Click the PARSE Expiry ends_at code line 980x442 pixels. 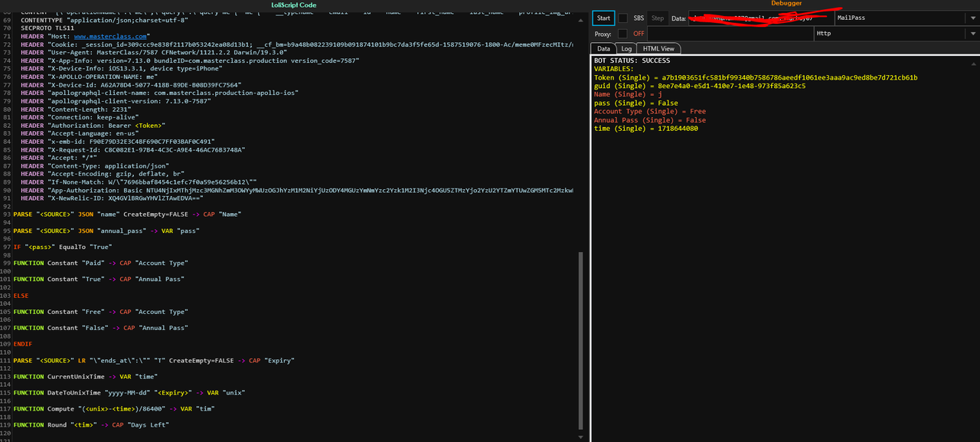154,360
